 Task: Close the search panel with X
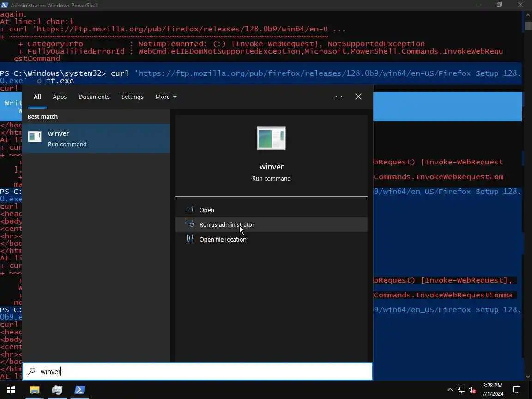[x=358, y=97]
